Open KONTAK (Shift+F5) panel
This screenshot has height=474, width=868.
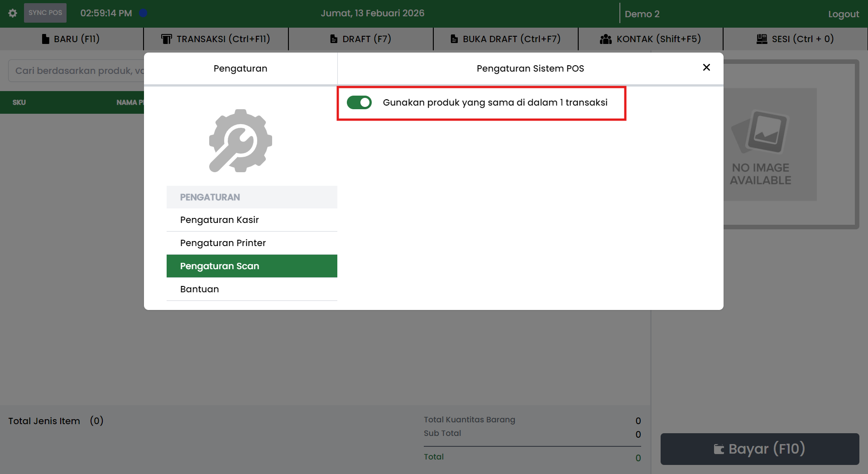click(650, 39)
